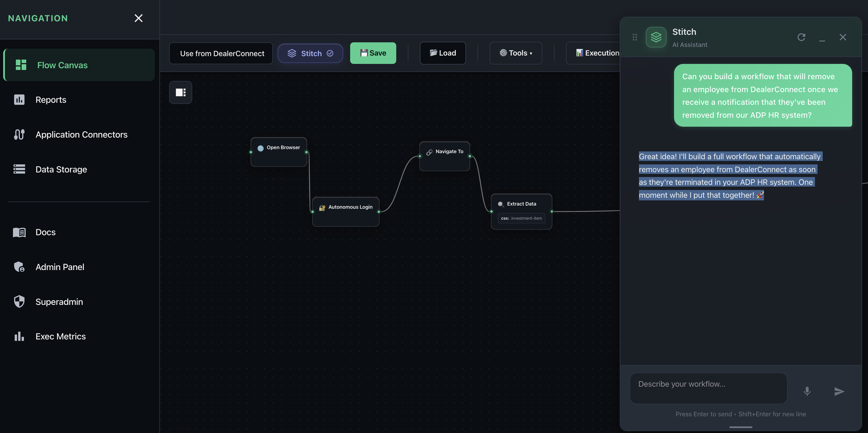Click the Navigate To link icon
Screen dimensions: 868x433
429,152
